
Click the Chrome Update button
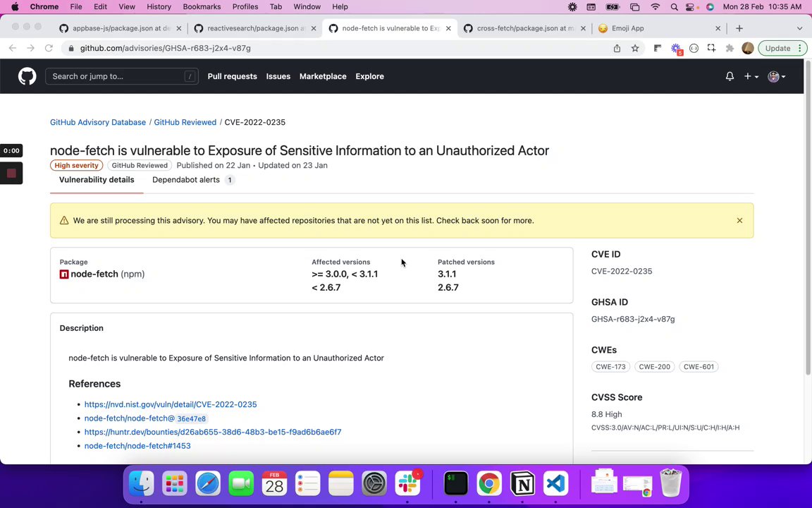coord(782,48)
